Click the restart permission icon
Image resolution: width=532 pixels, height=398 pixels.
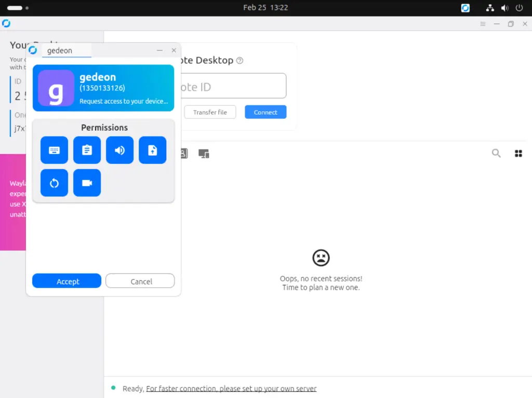click(x=54, y=183)
